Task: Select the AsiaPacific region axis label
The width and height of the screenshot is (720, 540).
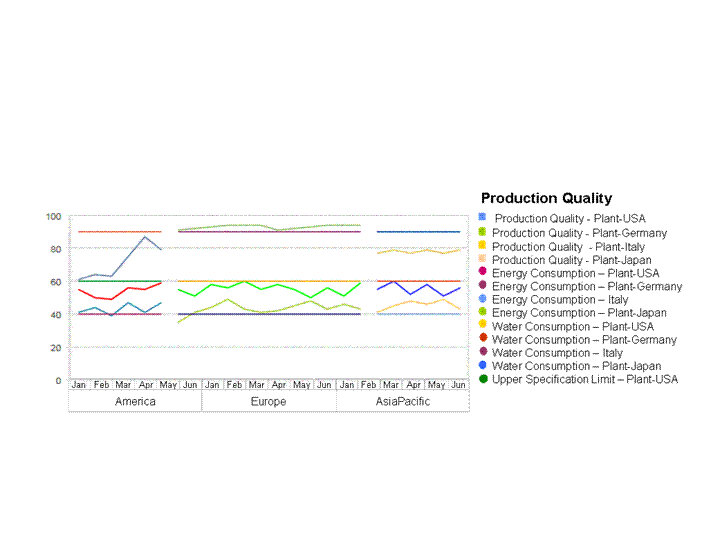Action: coord(403,402)
